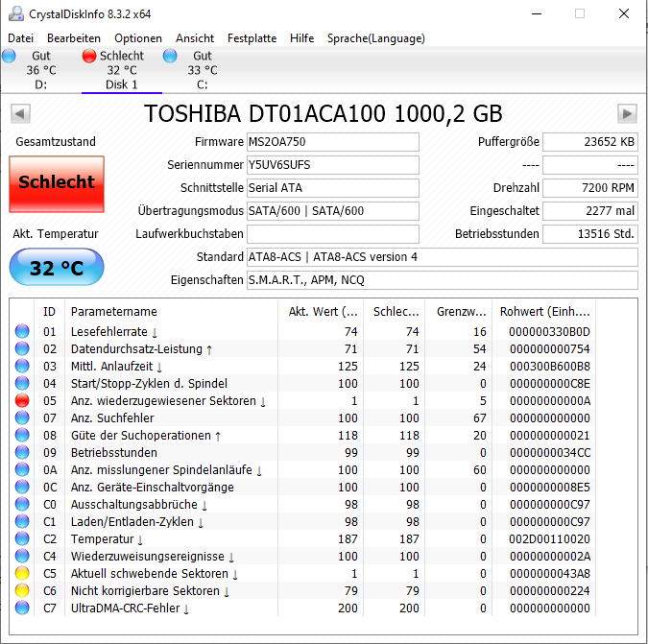Click the Standard field ATA8-ACS
The image size is (648, 644).
tap(443, 257)
